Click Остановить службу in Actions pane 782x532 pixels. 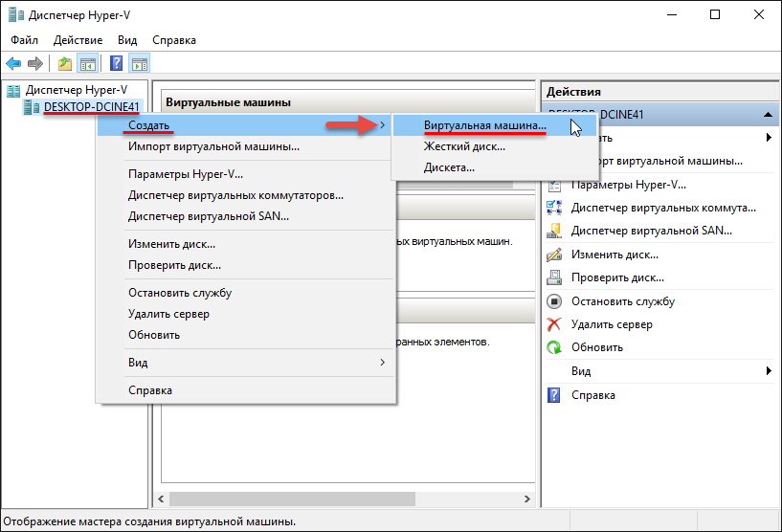pos(623,301)
